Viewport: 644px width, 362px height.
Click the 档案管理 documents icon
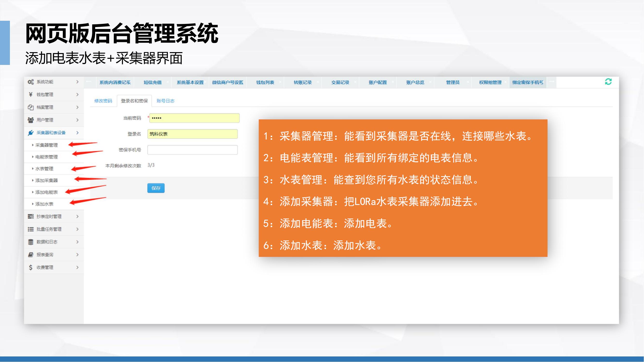(x=30, y=107)
